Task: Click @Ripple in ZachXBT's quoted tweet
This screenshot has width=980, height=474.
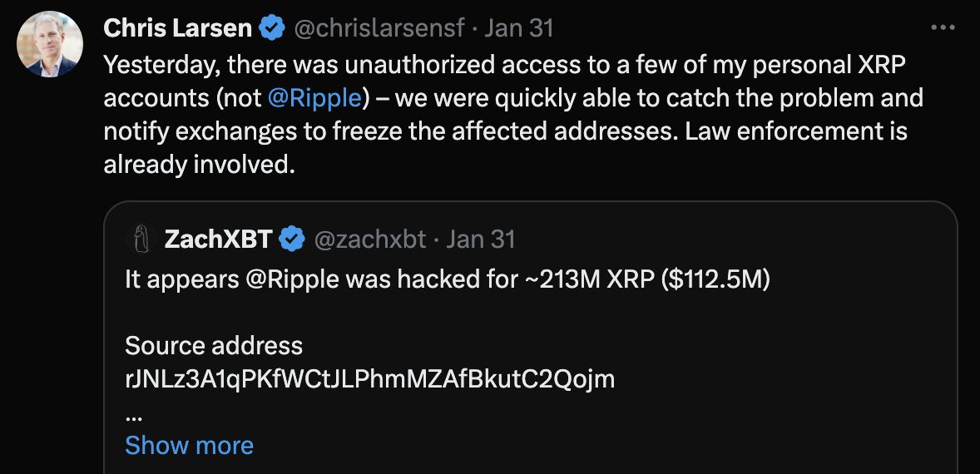Action: [292, 279]
